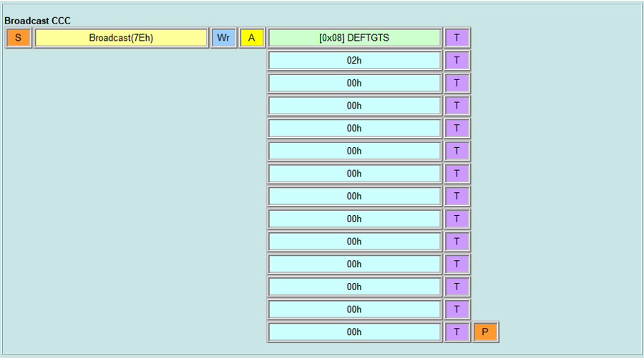The width and height of the screenshot is (644, 358).
Task: Click the orange P stop cell
Action: coord(485,332)
